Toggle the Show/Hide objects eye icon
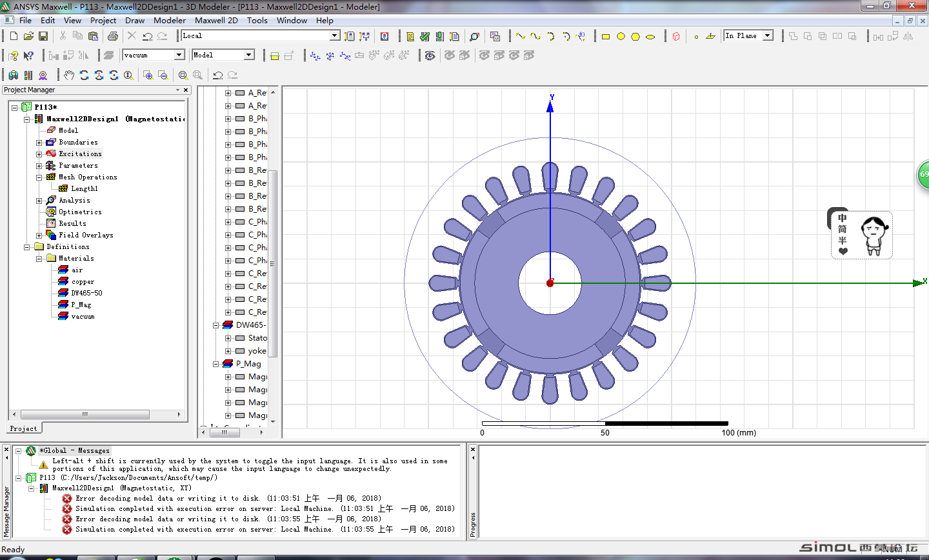The height and width of the screenshot is (560, 929). (430, 55)
